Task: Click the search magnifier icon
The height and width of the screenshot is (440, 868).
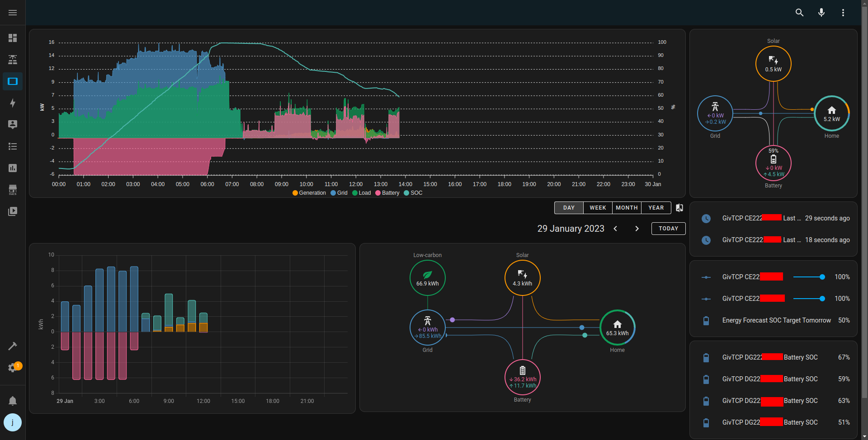Action: tap(799, 13)
